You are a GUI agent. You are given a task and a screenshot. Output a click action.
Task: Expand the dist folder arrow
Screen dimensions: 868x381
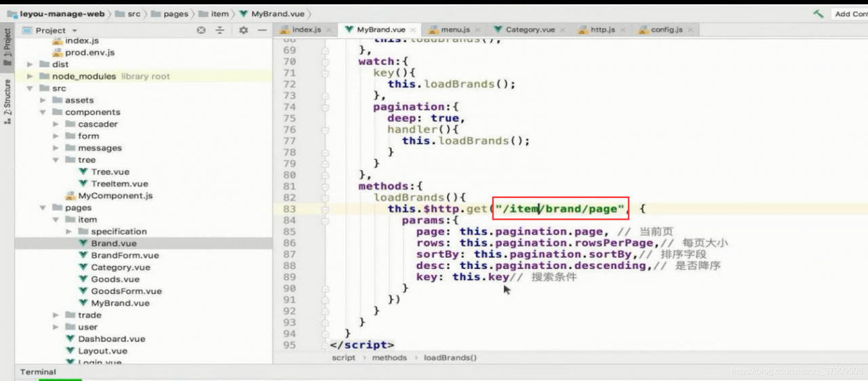coord(30,64)
